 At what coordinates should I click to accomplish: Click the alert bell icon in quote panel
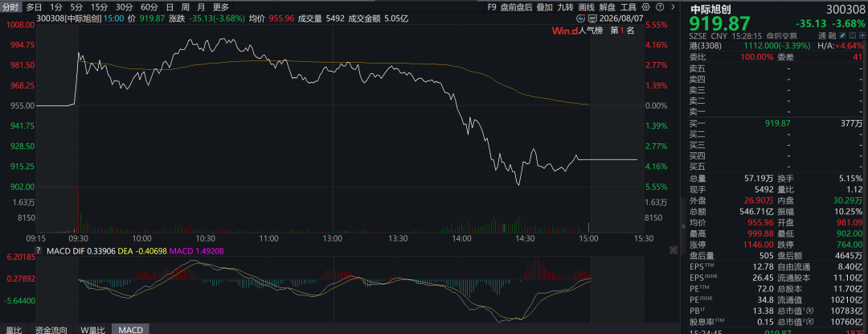coord(853,35)
